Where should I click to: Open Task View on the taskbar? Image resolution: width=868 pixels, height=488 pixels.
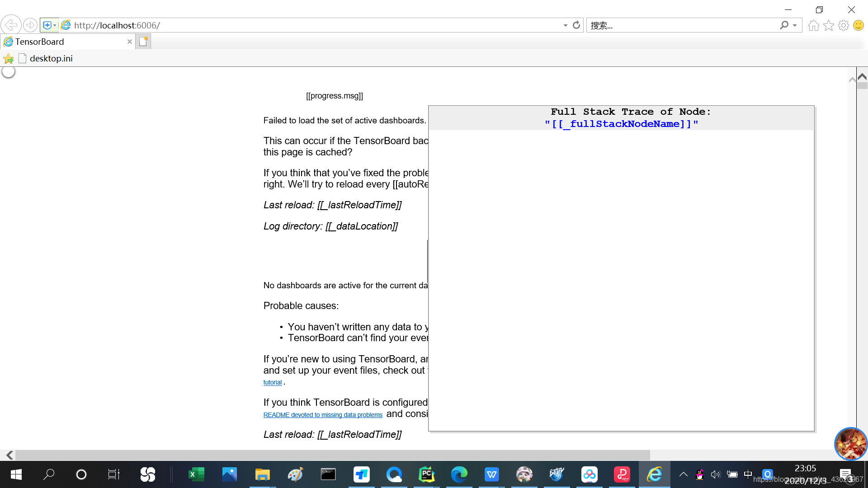click(114, 474)
